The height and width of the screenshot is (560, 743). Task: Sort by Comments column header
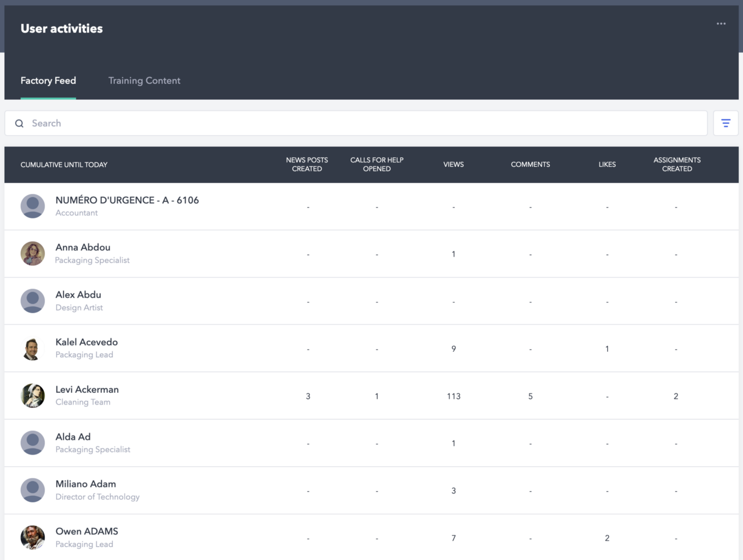(530, 165)
